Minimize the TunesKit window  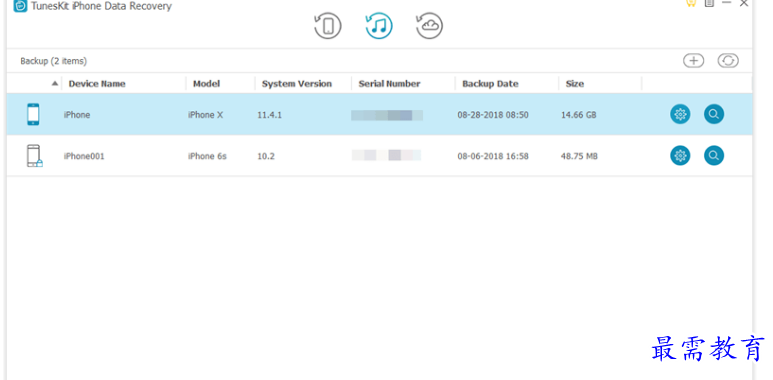(726, 3)
